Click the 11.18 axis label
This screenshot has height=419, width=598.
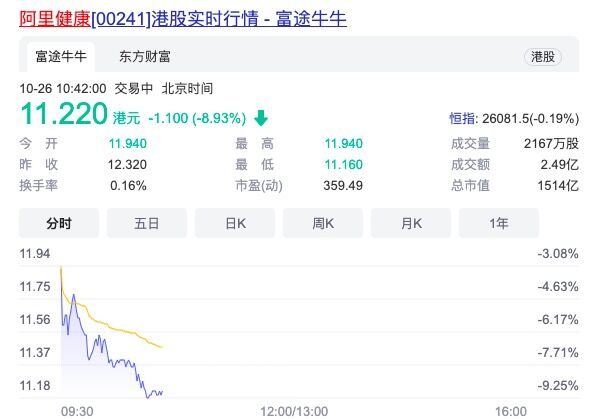pos(35,386)
